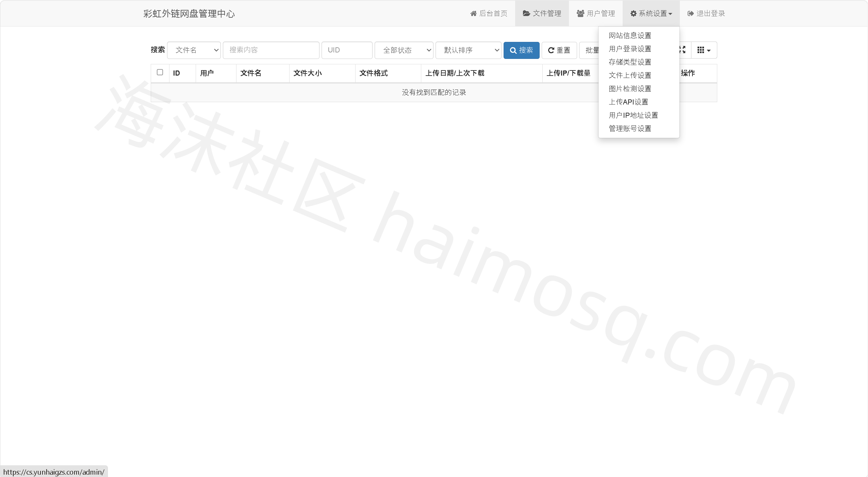Collapse the 系统设置 dropdown menu
Image resolution: width=868 pixels, height=477 pixels.
click(x=651, y=13)
